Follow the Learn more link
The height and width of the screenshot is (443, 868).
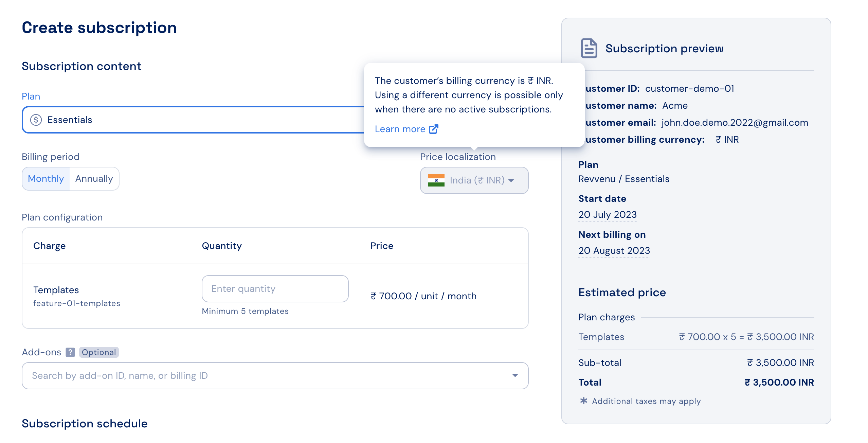(x=400, y=129)
